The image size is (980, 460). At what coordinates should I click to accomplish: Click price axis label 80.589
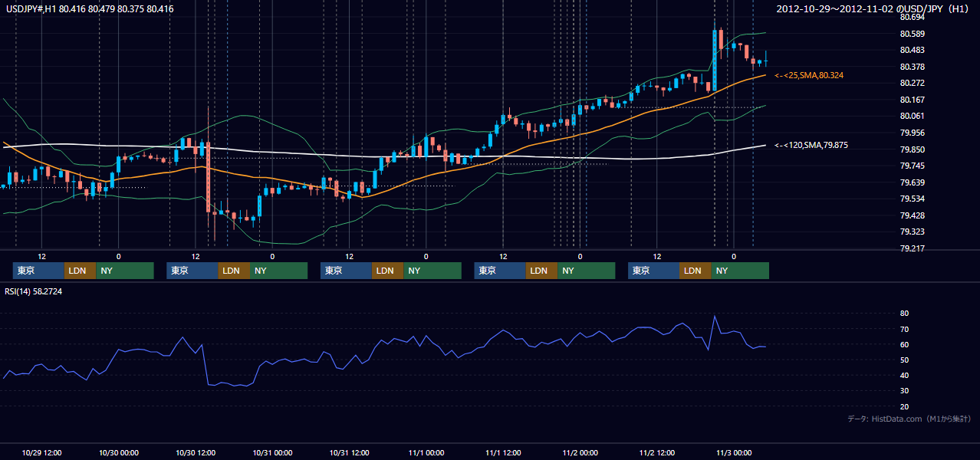coord(911,34)
